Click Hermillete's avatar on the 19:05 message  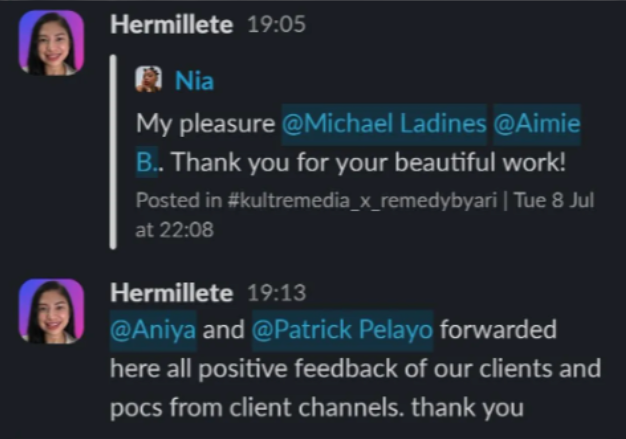(51, 43)
